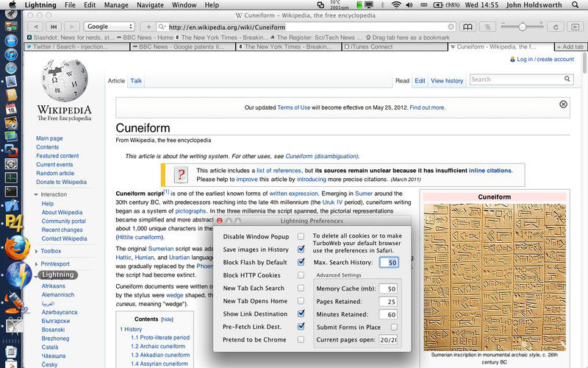Uncheck Save images in History
The height and width of the screenshot is (368, 588).
pyautogui.click(x=301, y=249)
